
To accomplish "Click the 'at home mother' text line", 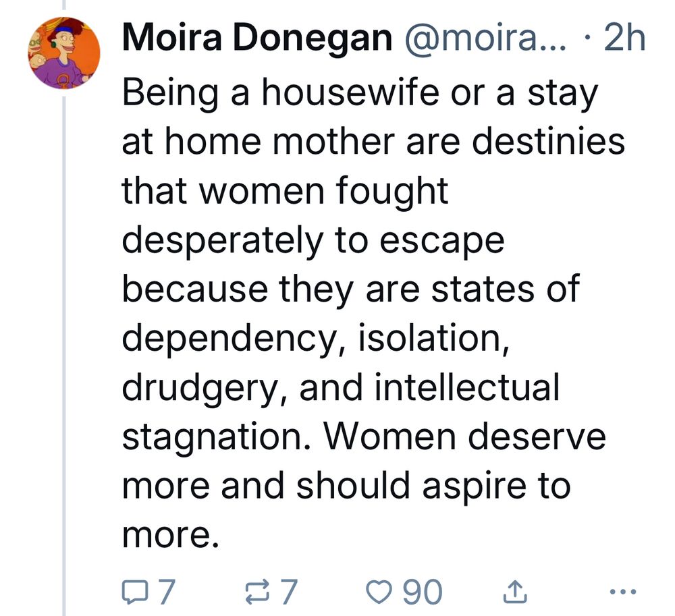I will tap(259, 142).
